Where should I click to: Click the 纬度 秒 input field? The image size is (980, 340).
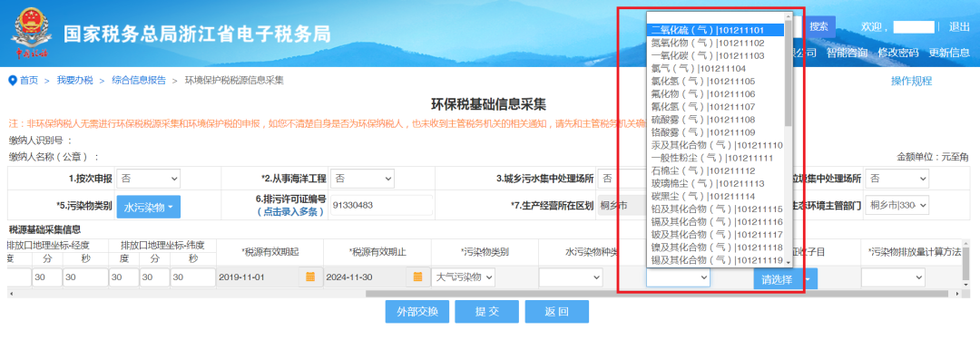[192, 277]
